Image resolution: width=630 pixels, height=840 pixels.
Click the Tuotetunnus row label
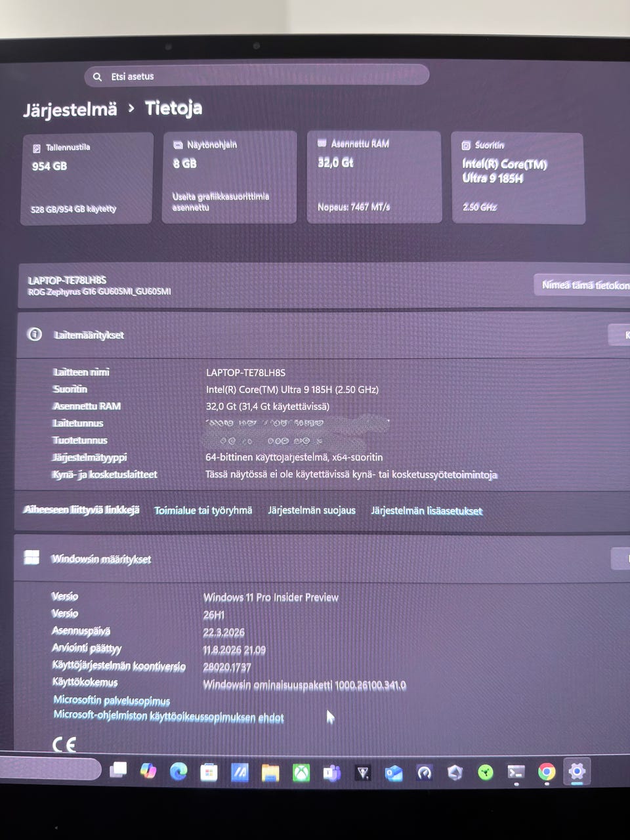click(80, 440)
